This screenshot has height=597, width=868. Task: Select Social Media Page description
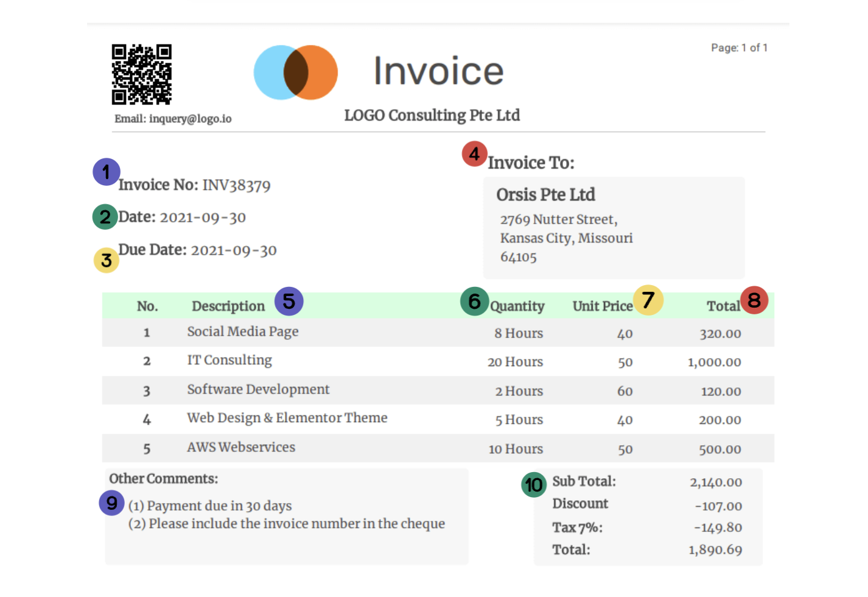[x=243, y=332]
